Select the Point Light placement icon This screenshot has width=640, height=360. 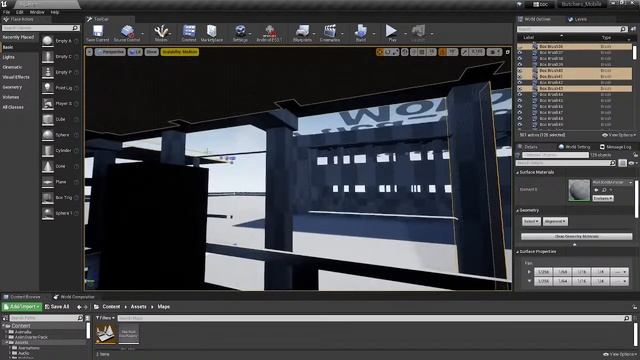pos(48,88)
